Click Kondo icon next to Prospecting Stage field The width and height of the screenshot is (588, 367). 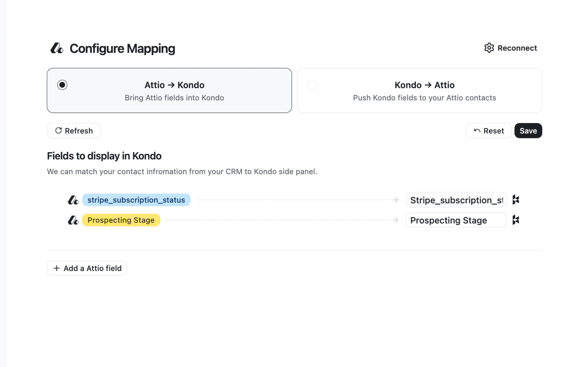pos(516,220)
